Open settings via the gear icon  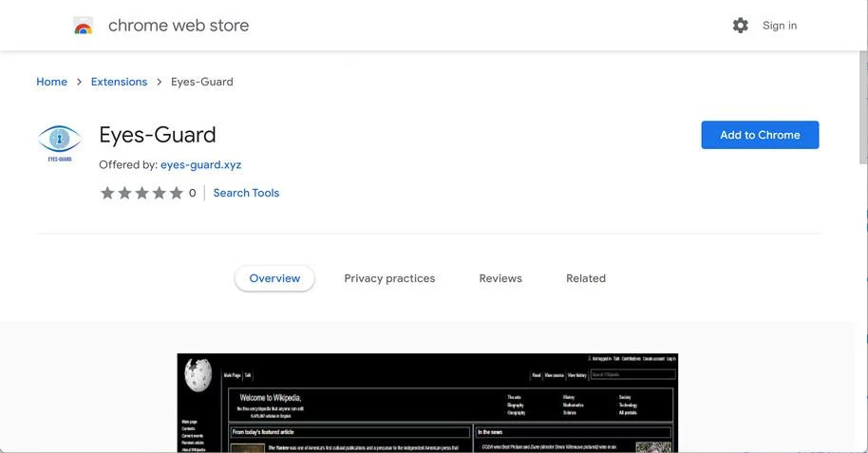(x=740, y=26)
